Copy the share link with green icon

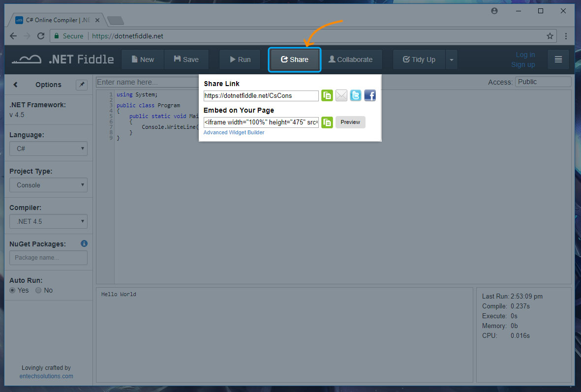(x=327, y=95)
